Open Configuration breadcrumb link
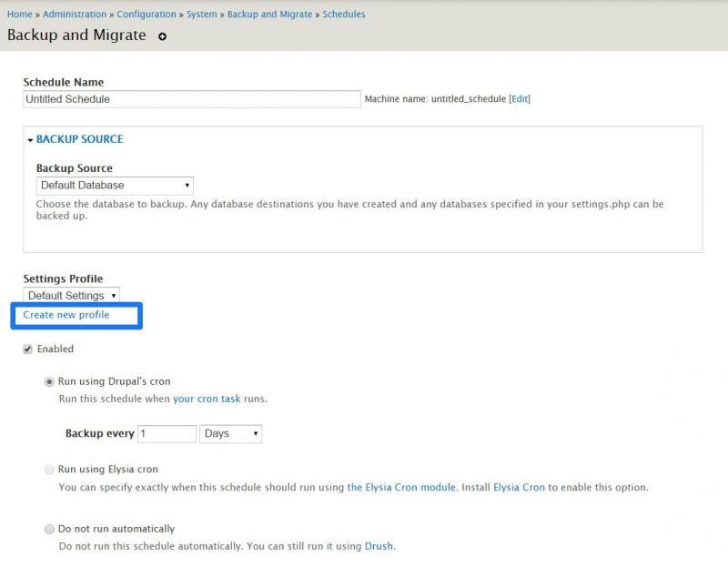The height and width of the screenshot is (567, 728). point(147,15)
